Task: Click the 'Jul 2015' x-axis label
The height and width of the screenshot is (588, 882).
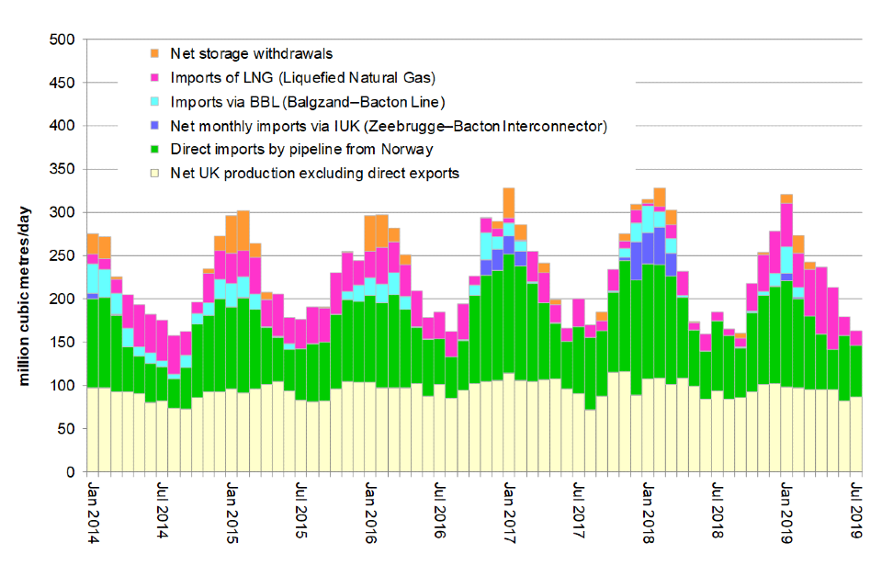Action: (300, 511)
